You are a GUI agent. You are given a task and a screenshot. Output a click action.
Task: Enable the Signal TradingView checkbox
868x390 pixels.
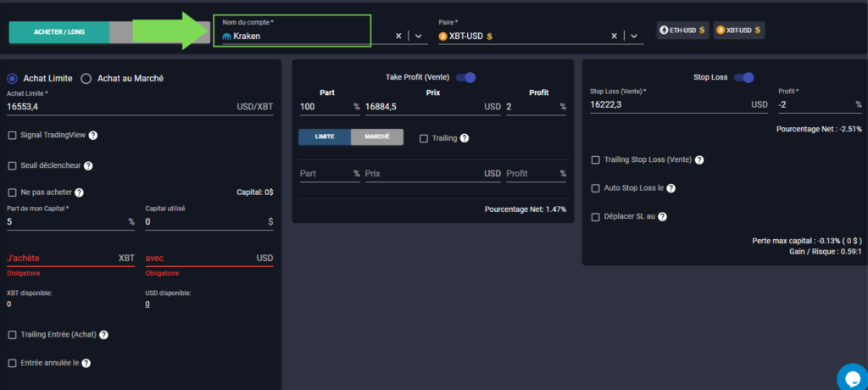(x=12, y=136)
